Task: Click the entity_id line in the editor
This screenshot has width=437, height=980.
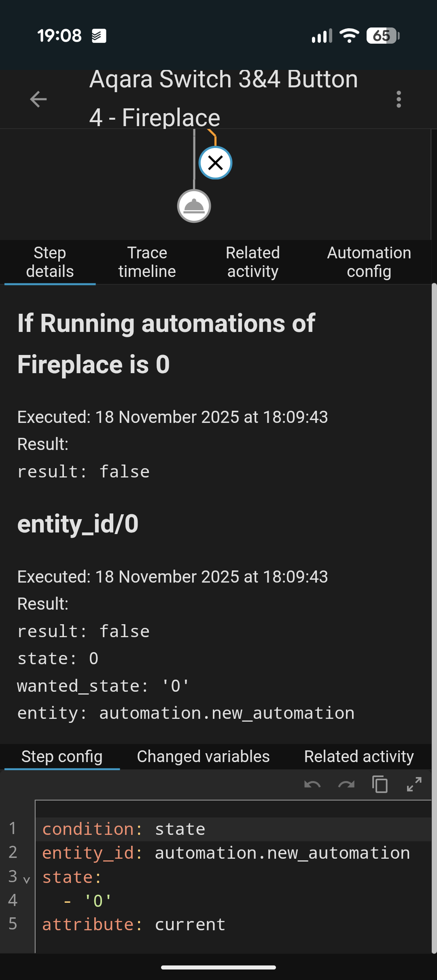Action: [226, 853]
